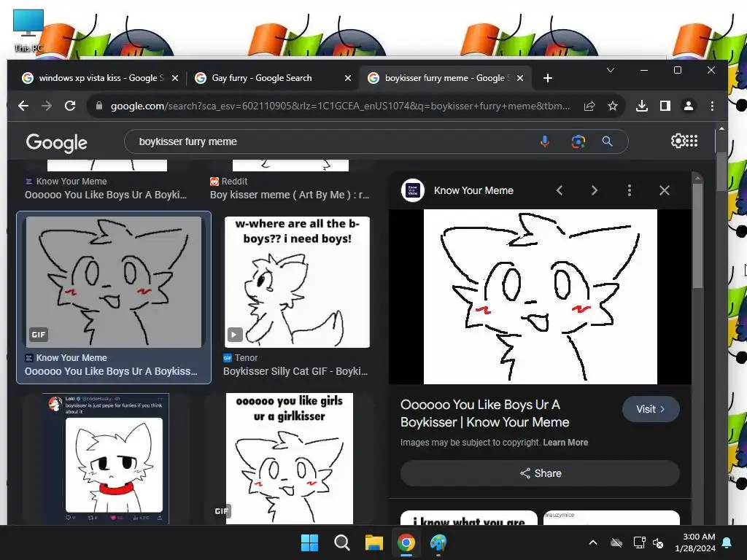Open taskbar Search
The image size is (747, 560).
(x=341, y=542)
